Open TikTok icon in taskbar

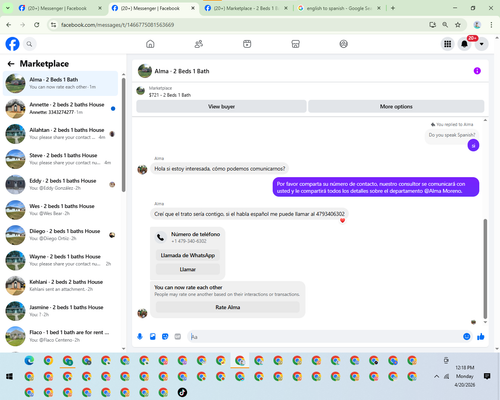click(x=182, y=392)
